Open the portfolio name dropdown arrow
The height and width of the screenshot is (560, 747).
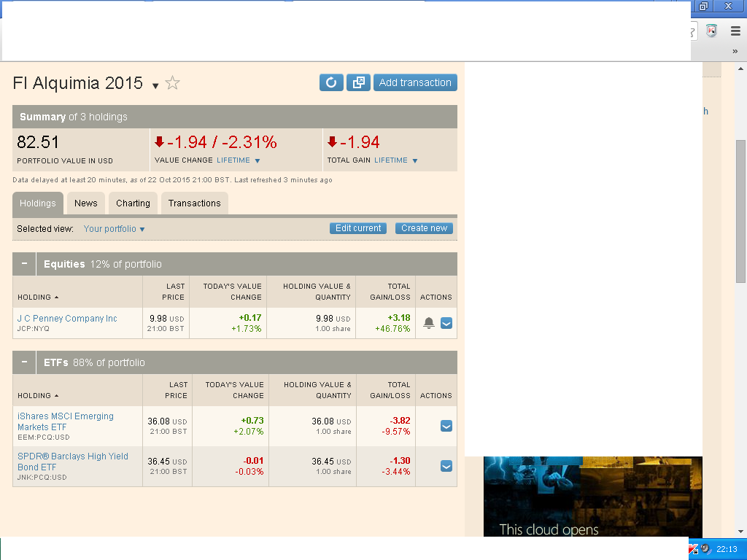(155, 86)
